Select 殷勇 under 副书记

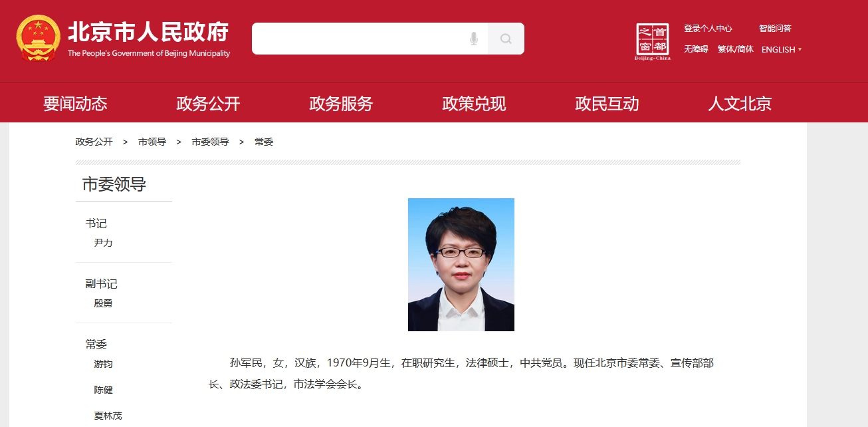(103, 303)
